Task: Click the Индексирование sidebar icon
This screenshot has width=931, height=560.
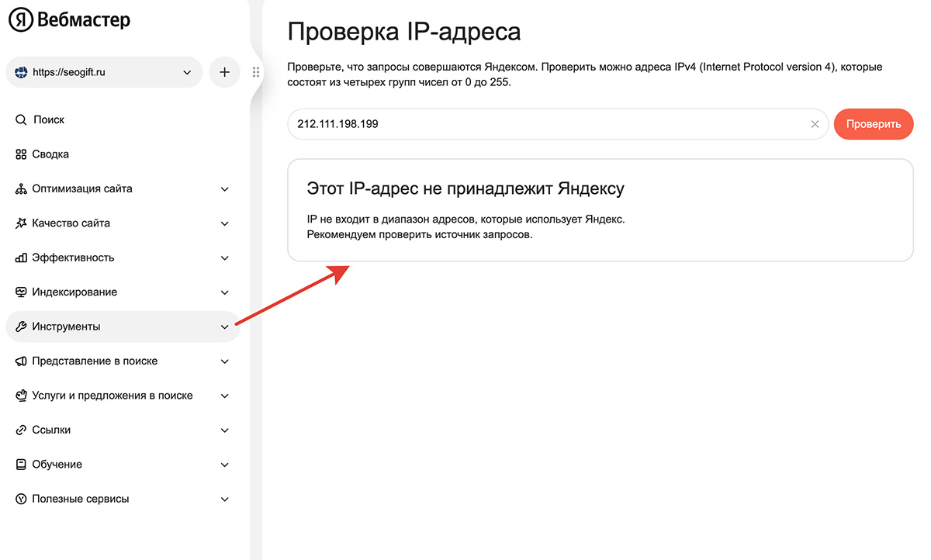Action: point(19,292)
